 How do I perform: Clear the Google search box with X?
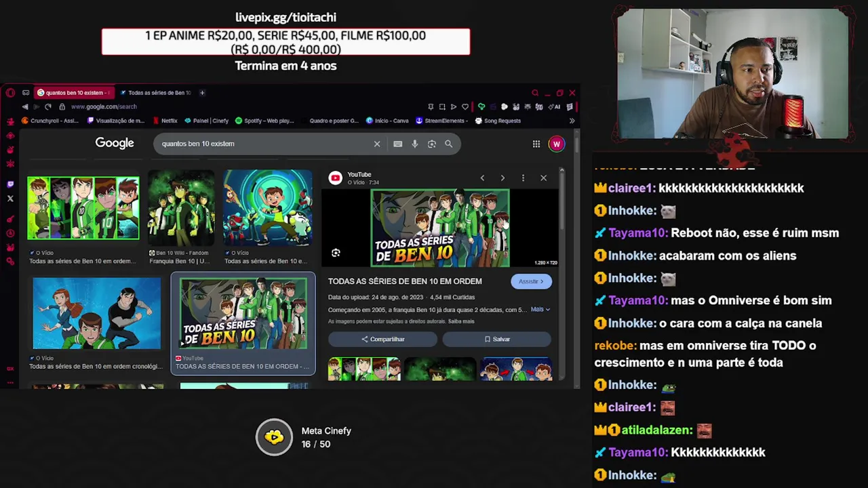[x=377, y=144]
